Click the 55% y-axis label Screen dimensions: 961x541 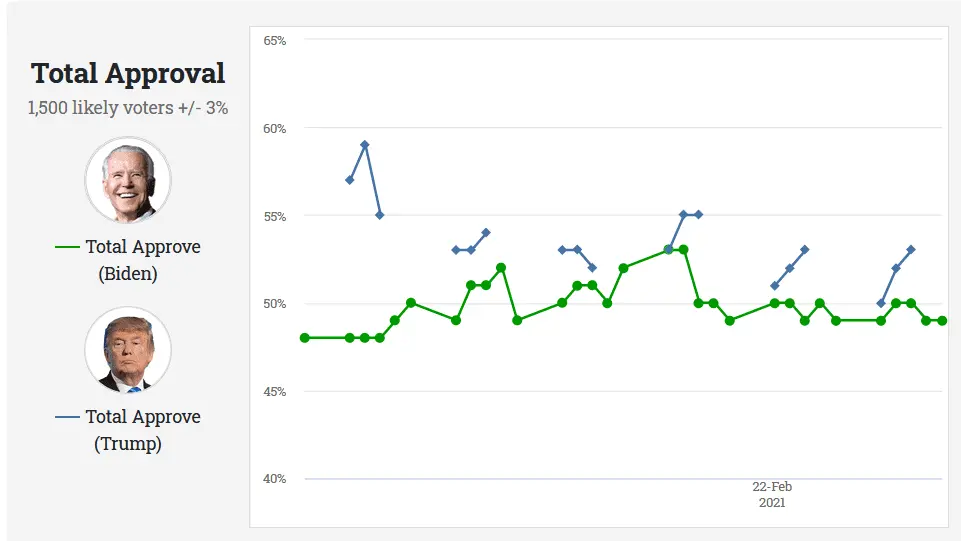tap(274, 216)
